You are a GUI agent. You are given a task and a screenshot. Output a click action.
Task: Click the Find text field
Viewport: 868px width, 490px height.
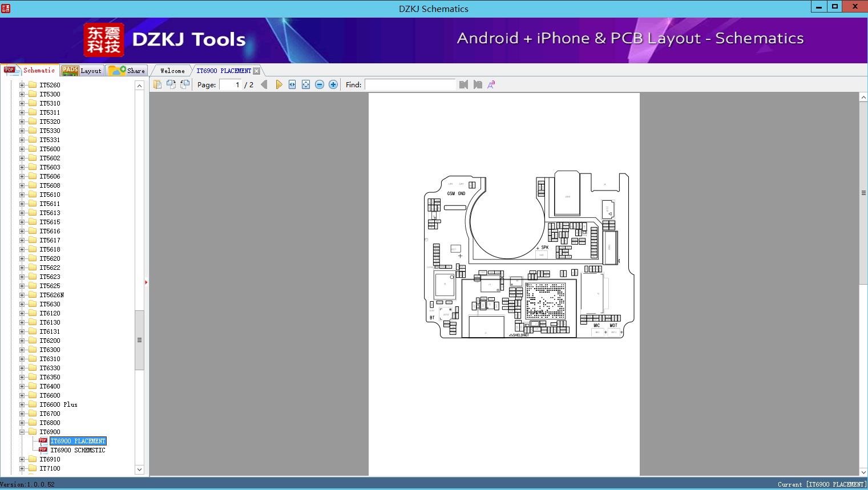[410, 84]
